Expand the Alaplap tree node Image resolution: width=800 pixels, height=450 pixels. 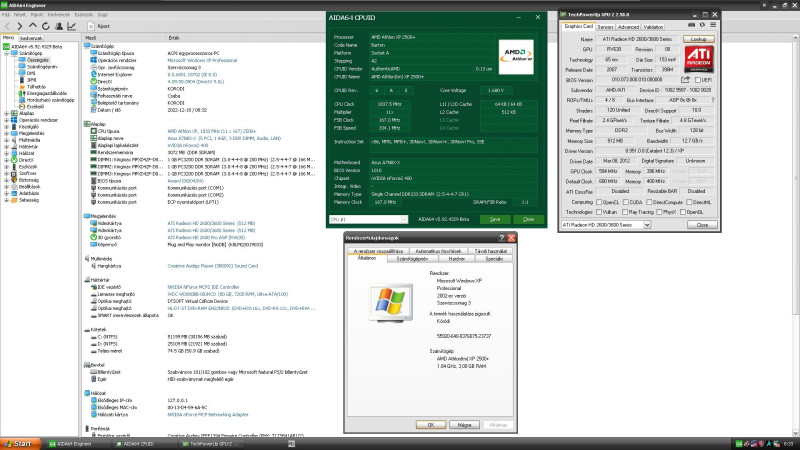point(6,113)
